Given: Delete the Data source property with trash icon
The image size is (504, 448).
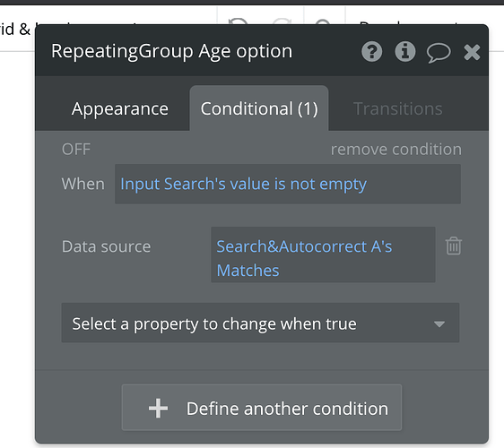Looking at the screenshot, I should [454, 246].
